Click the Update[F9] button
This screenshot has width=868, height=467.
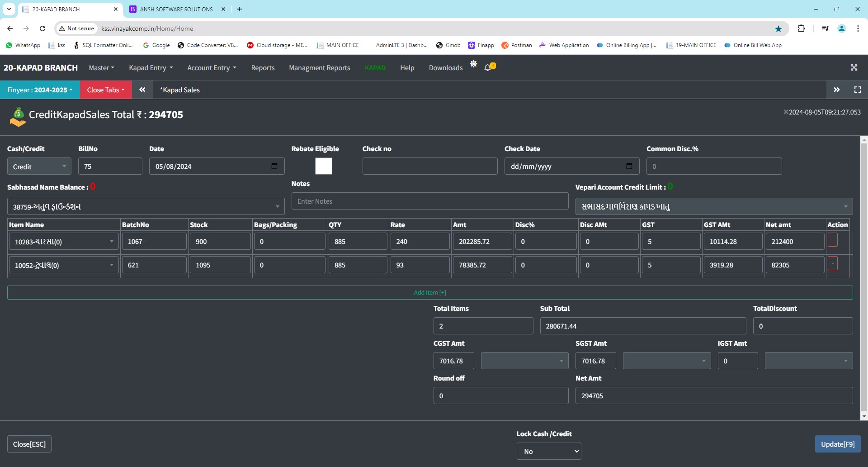click(x=837, y=444)
